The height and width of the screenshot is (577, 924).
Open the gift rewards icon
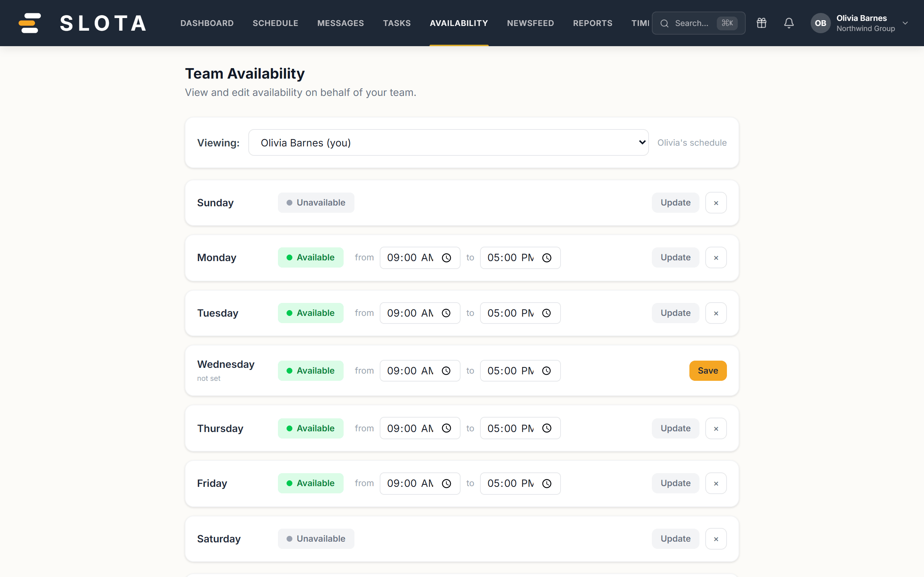[x=761, y=23]
